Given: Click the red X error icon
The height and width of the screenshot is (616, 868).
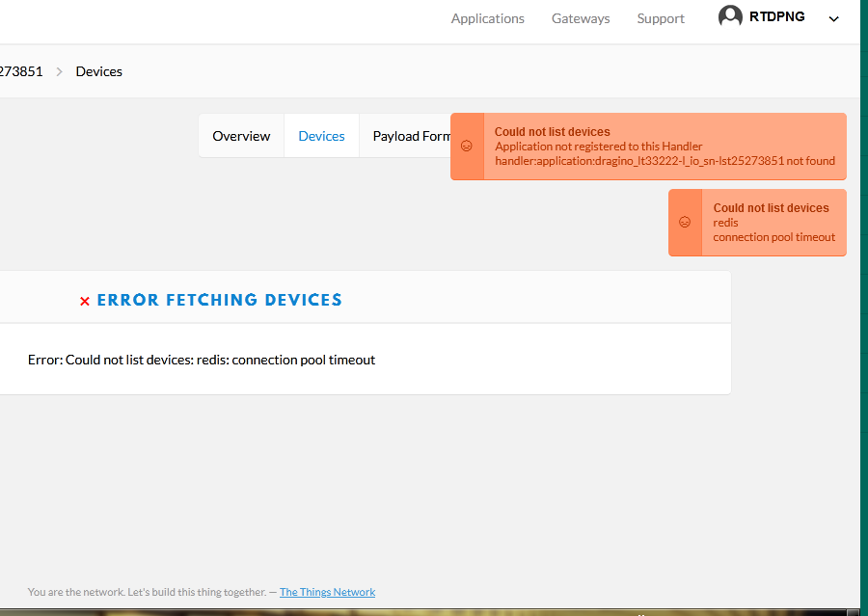Looking at the screenshot, I should (x=85, y=301).
